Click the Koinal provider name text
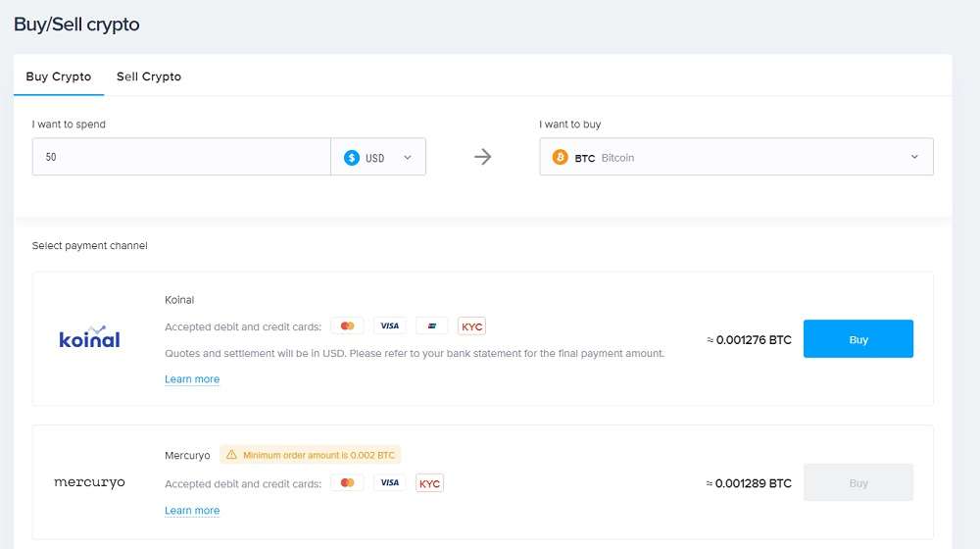Viewport: 980px width, 549px height. pyautogui.click(x=179, y=300)
